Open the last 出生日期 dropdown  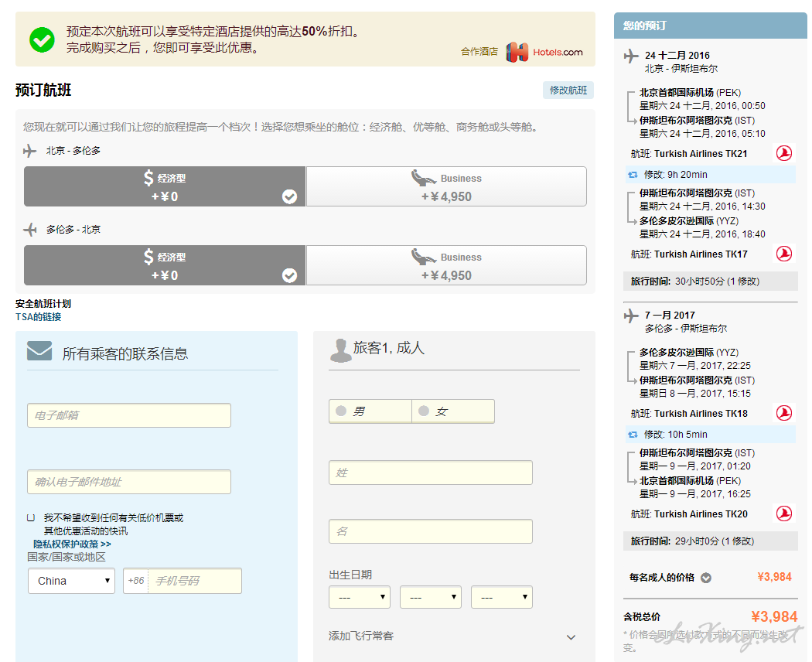click(x=502, y=597)
